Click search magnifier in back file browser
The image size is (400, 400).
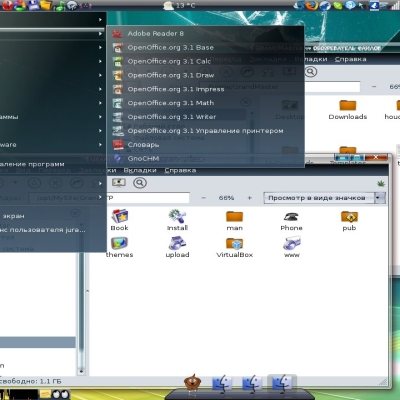[x=310, y=72]
